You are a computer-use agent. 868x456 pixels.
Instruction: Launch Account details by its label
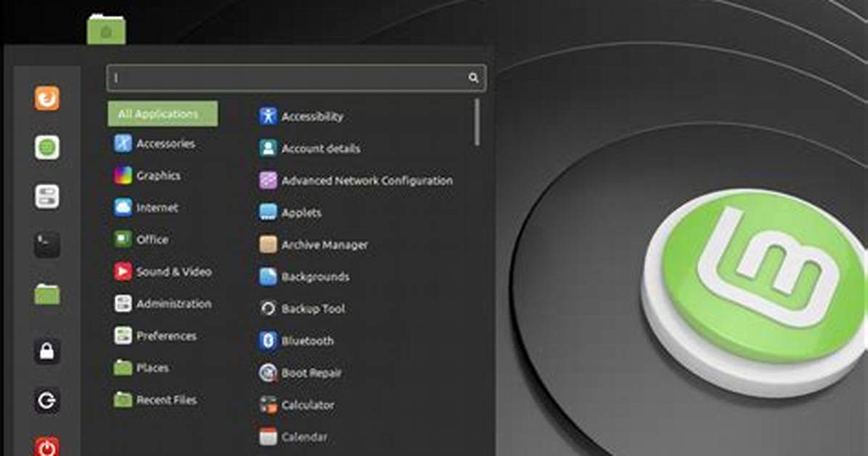click(321, 149)
